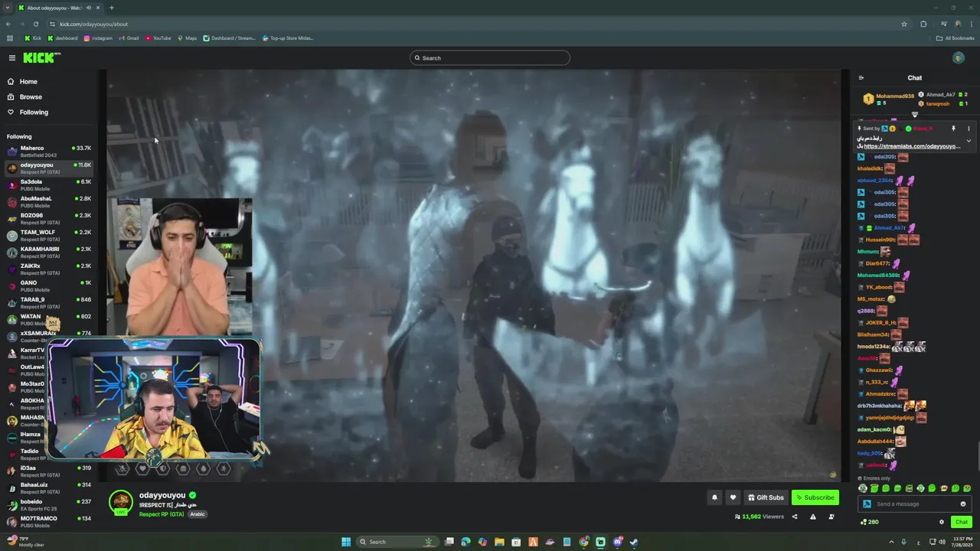Image resolution: width=980 pixels, height=551 pixels.
Task: Open the user avatar menu at top right
Action: click(x=959, y=58)
